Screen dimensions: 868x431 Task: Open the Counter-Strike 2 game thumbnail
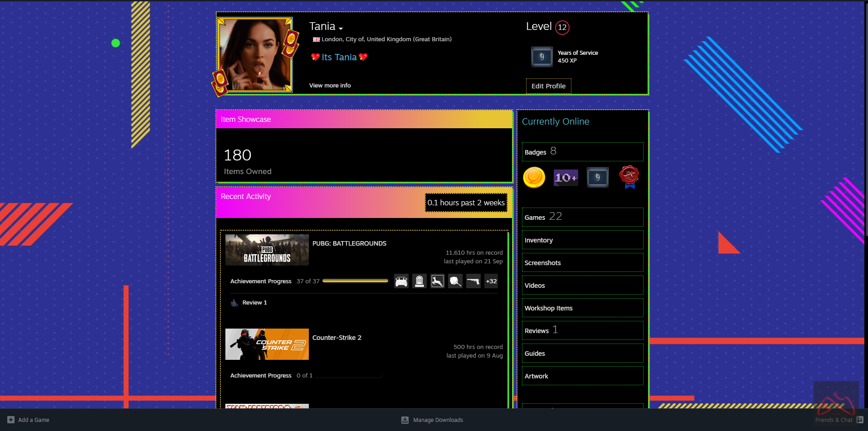[267, 344]
